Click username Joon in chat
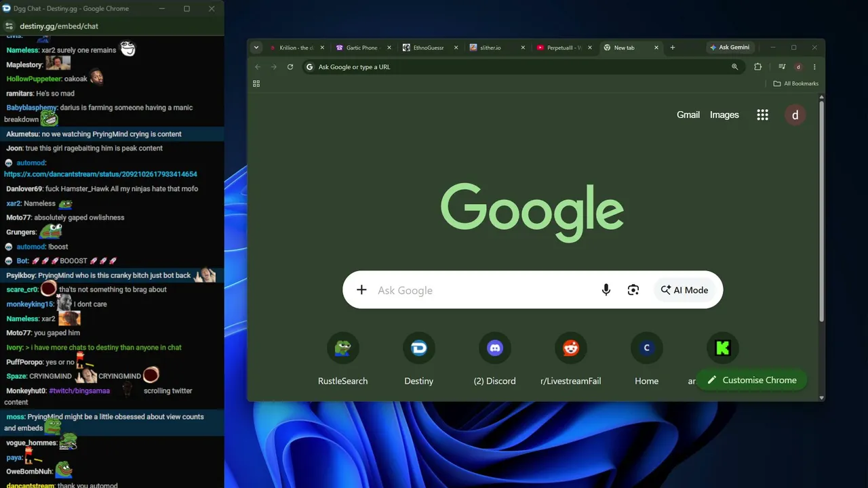 click(14, 148)
